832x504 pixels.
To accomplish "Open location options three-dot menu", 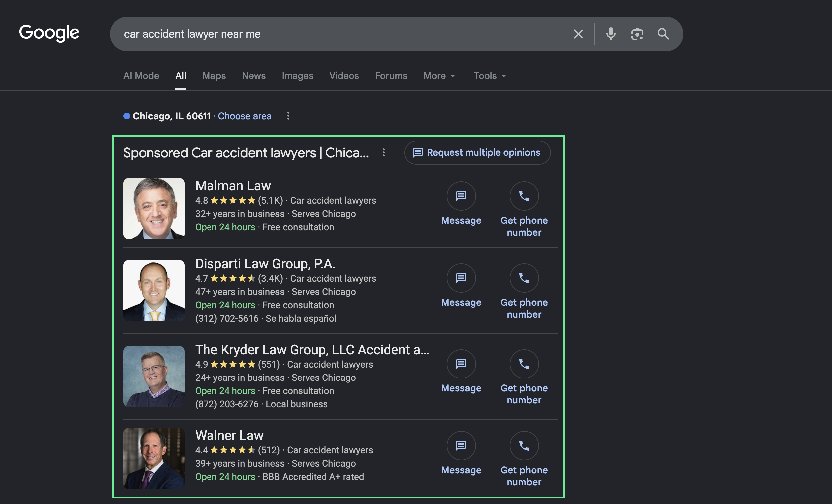I will tap(288, 116).
